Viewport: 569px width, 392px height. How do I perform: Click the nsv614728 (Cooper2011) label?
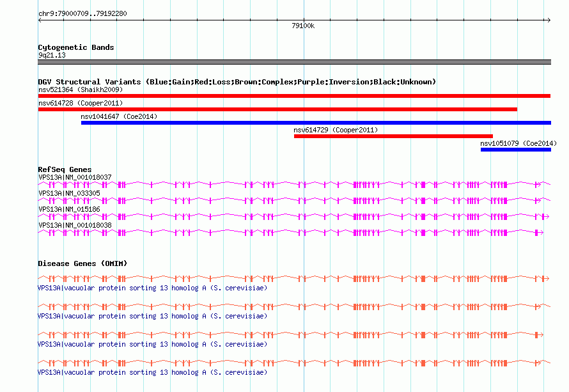81,103
